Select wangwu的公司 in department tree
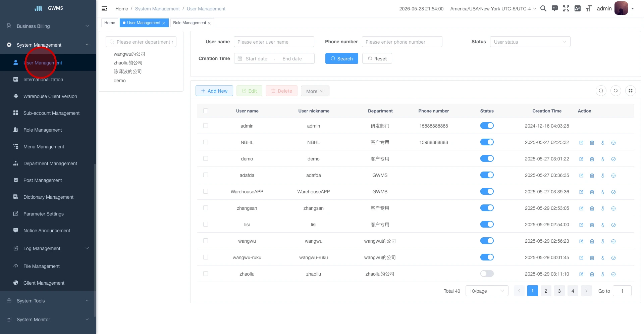The image size is (644, 334). click(x=129, y=54)
